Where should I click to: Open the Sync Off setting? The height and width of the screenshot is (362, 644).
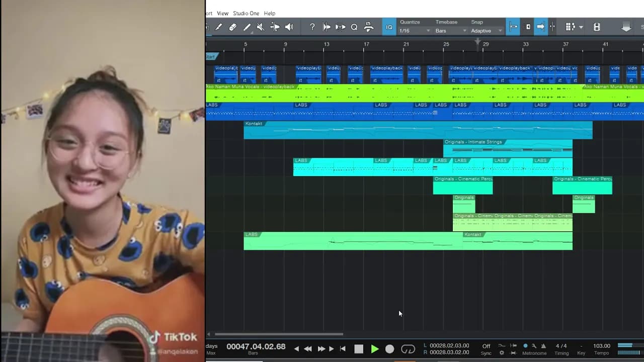[x=486, y=346]
